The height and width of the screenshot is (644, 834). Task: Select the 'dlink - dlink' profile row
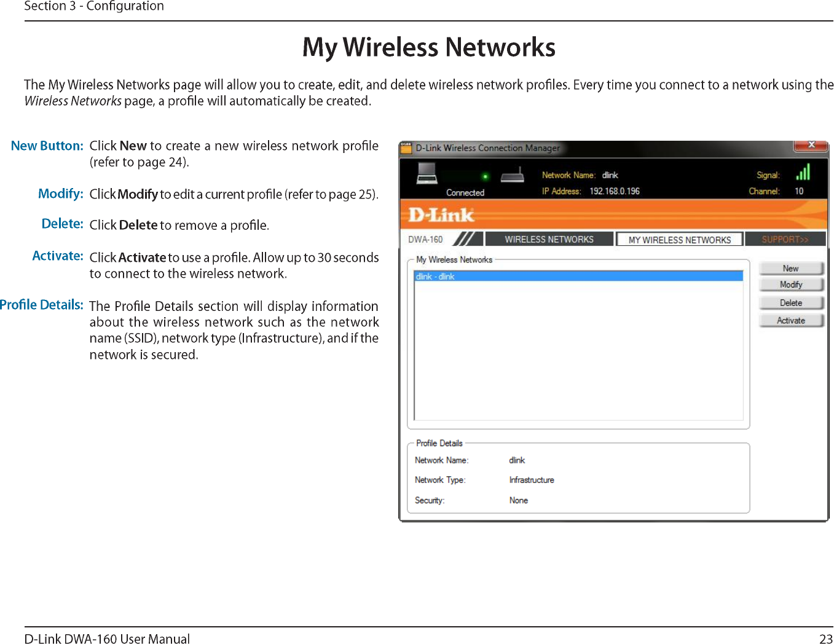[x=578, y=277]
